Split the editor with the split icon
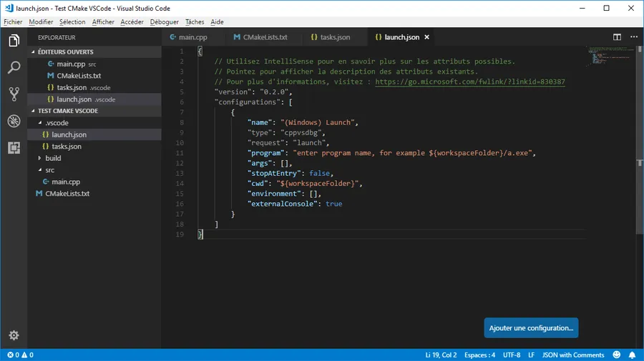This screenshot has width=644, height=361. tap(617, 37)
